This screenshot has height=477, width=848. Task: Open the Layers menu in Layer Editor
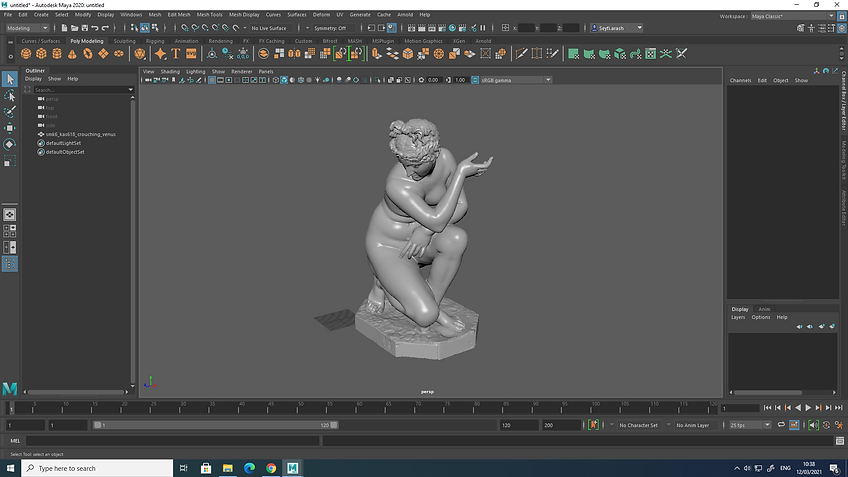point(738,317)
